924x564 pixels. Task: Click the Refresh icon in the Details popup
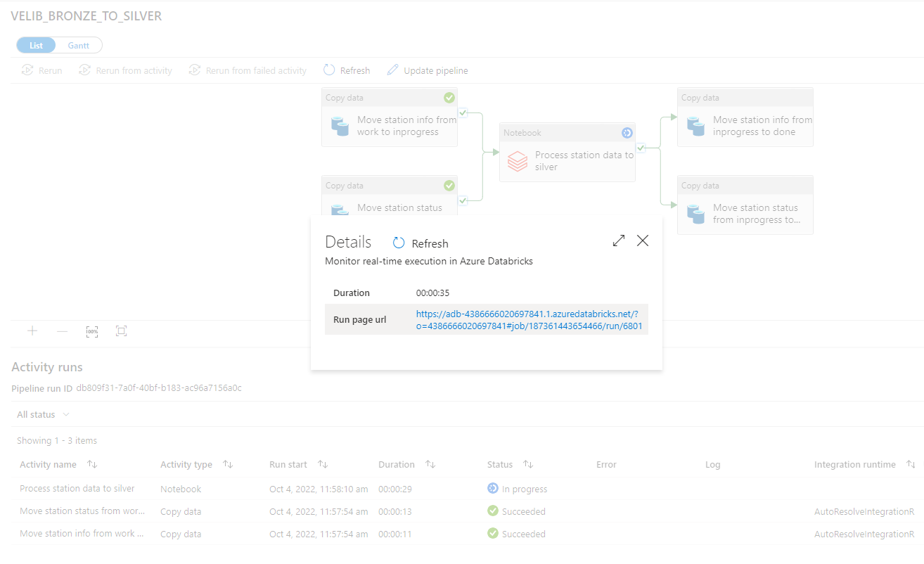[399, 243]
